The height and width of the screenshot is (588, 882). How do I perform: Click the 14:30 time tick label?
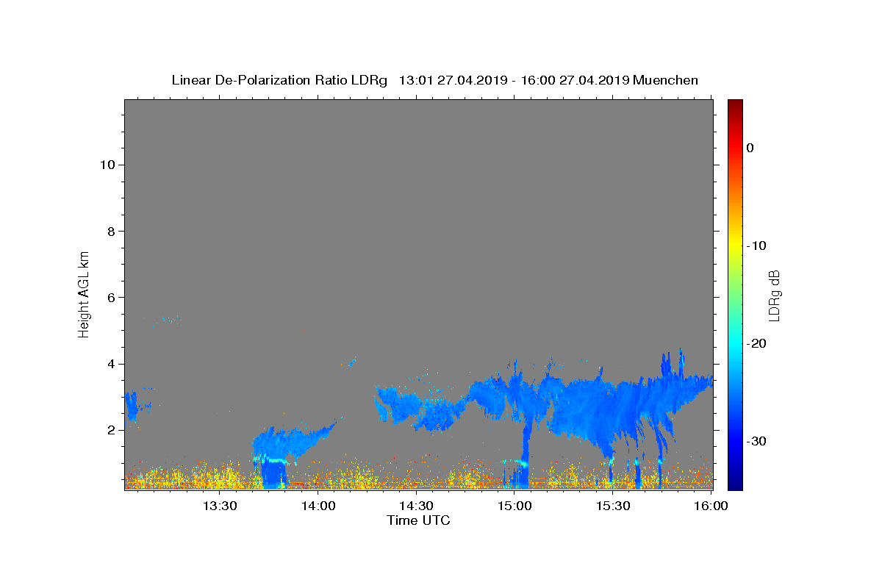pos(416,506)
